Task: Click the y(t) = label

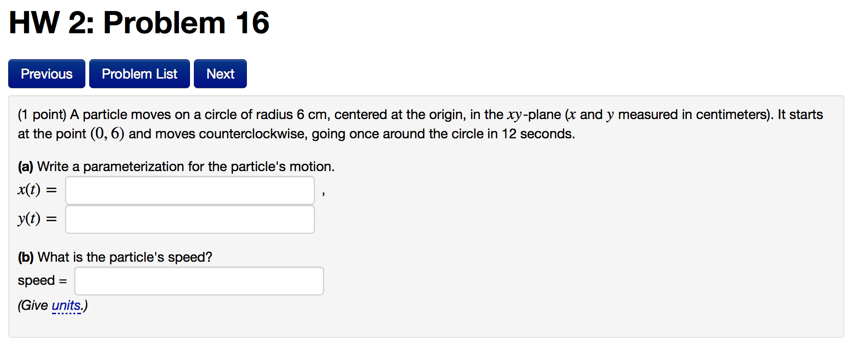Action: (37, 219)
